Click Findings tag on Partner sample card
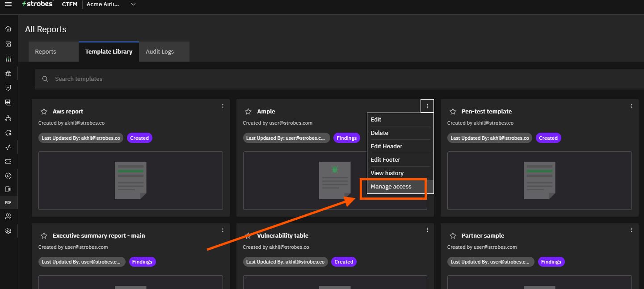The image size is (644, 289). point(551,262)
